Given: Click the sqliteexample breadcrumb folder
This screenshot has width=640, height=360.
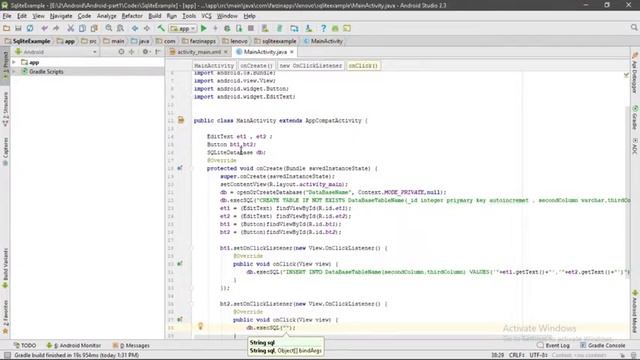Looking at the screenshot, I should 275,41.
